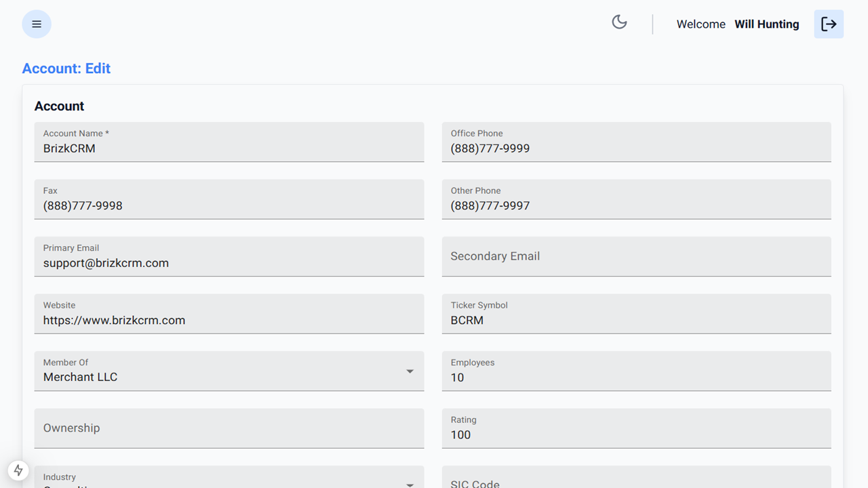Click the Account Name field
Image resolution: width=868 pixels, height=488 pixels.
(x=229, y=148)
